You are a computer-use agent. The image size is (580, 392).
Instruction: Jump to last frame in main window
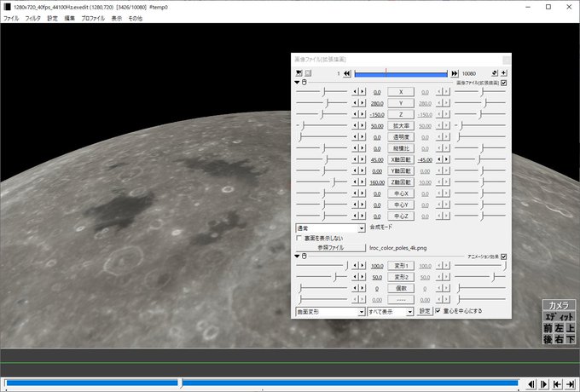571,384
